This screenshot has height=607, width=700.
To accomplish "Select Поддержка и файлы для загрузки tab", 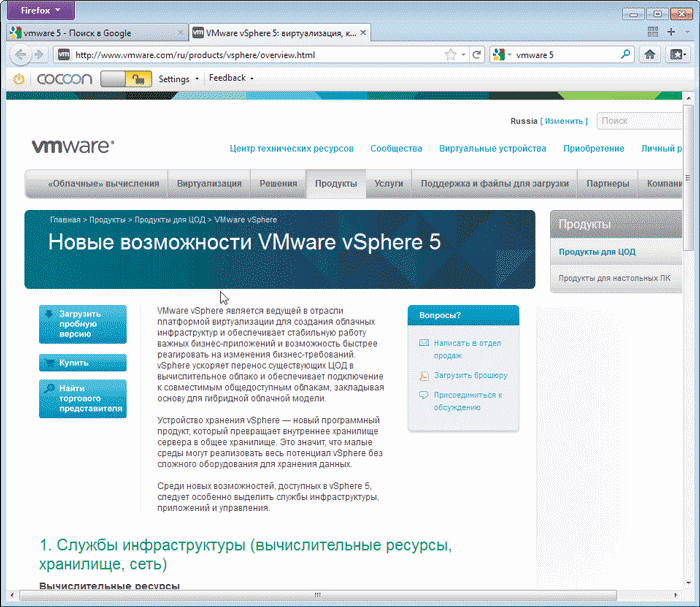I will coord(495,183).
